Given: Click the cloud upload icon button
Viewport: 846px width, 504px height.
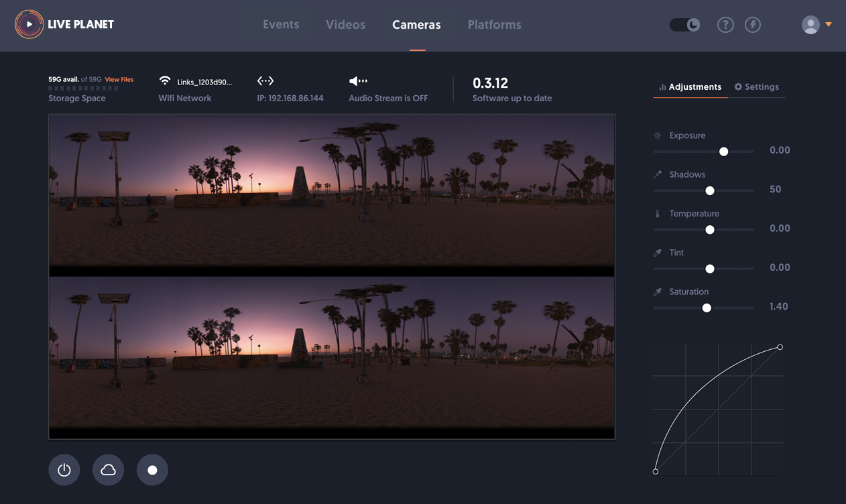Looking at the screenshot, I should pyautogui.click(x=108, y=470).
